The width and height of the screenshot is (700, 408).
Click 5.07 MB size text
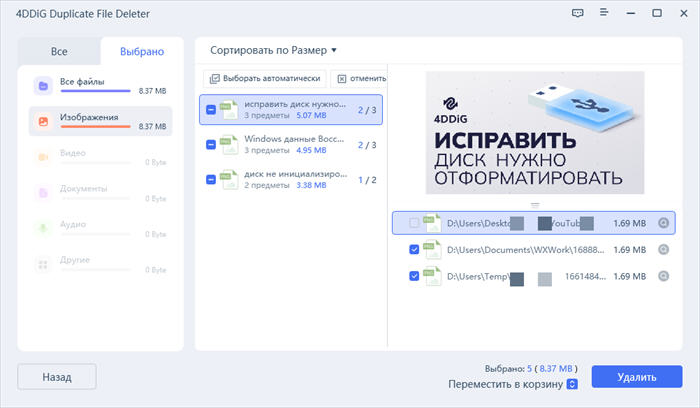pyautogui.click(x=311, y=115)
